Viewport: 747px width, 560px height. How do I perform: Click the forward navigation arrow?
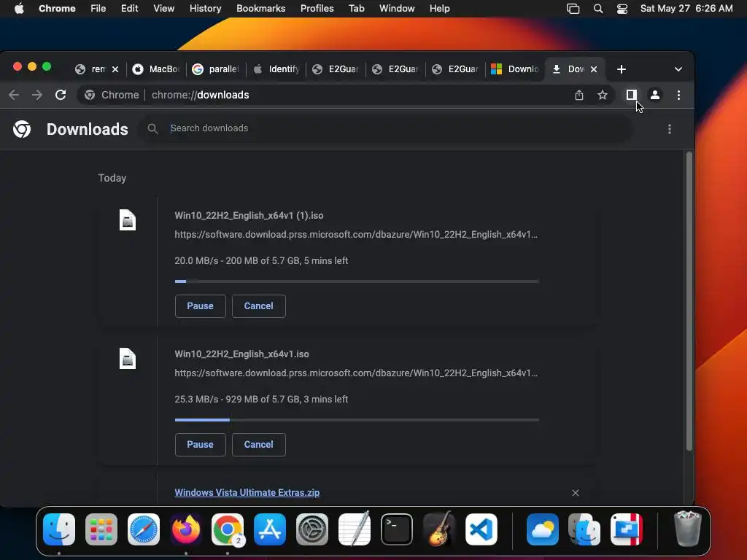[36, 95]
